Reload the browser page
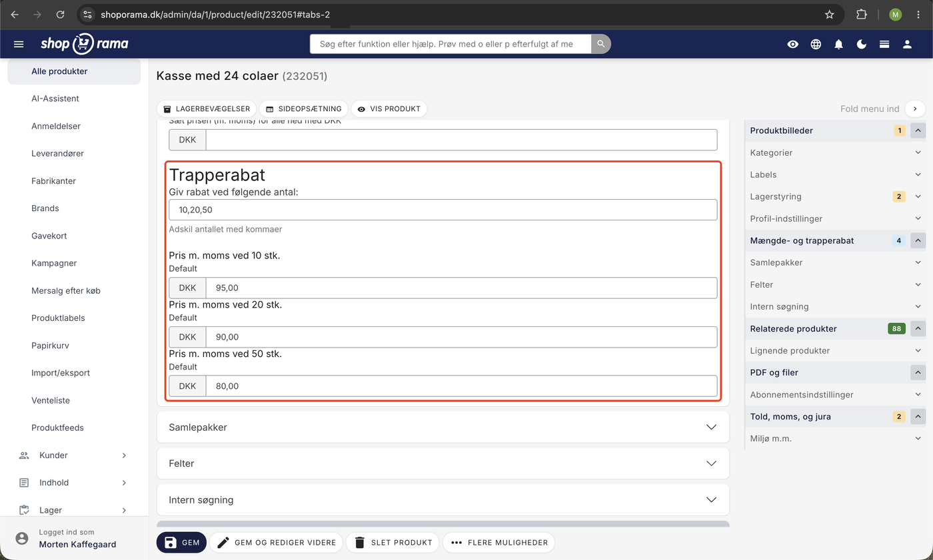This screenshot has width=933, height=560. [x=60, y=14]
